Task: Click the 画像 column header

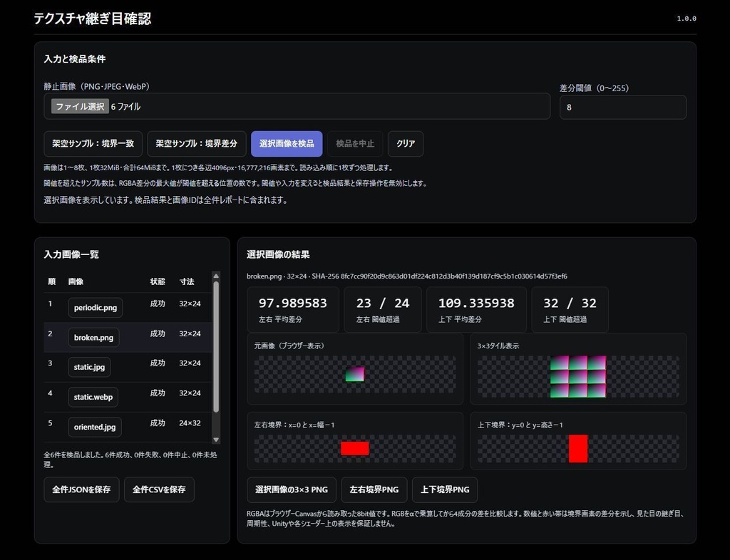Action: (76, 282)
